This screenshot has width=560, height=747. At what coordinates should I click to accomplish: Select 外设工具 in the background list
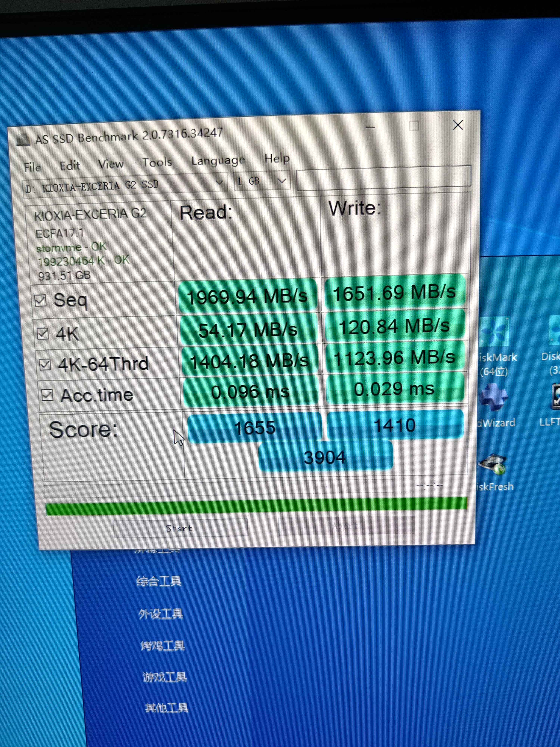click(161, 614)
